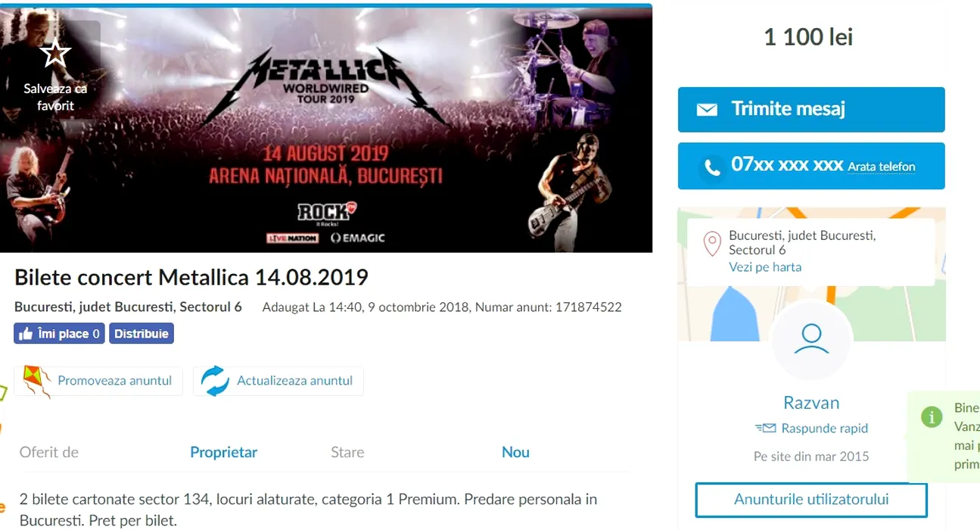Open the Vezi pe harta link

tap(765, 267)
